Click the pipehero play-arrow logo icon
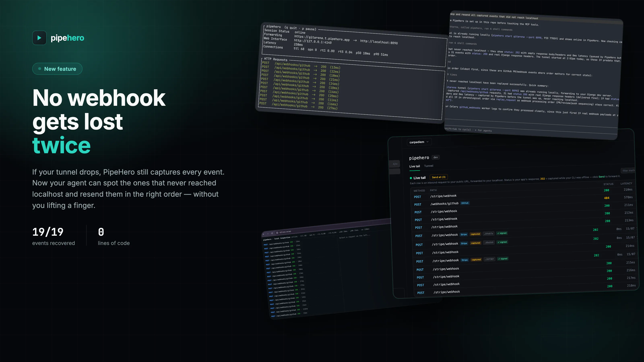This screenshot has height=362, width=644. click(39, 38)
